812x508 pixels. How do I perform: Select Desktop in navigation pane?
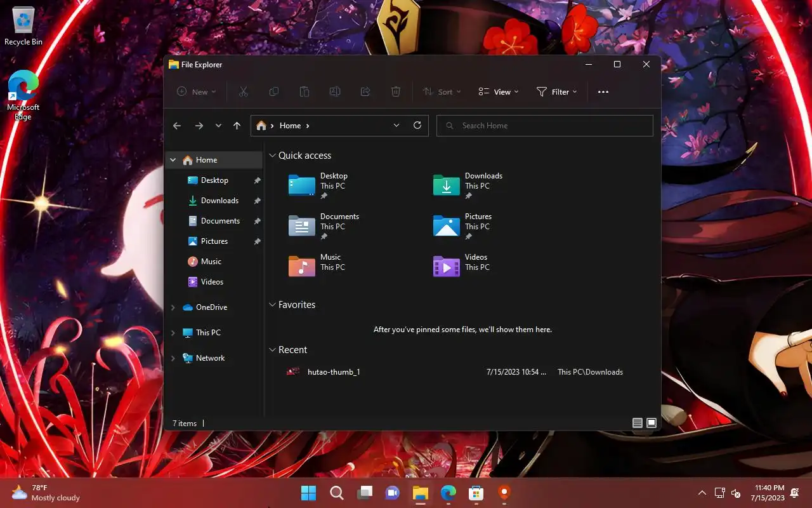[214, 180]
